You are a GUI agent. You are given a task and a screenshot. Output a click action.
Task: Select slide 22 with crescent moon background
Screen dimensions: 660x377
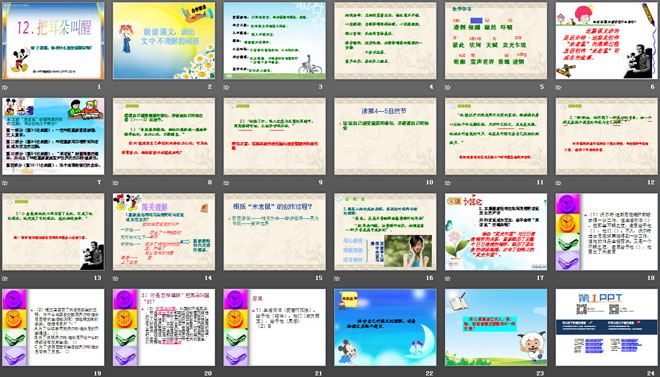tap(385, 327)
